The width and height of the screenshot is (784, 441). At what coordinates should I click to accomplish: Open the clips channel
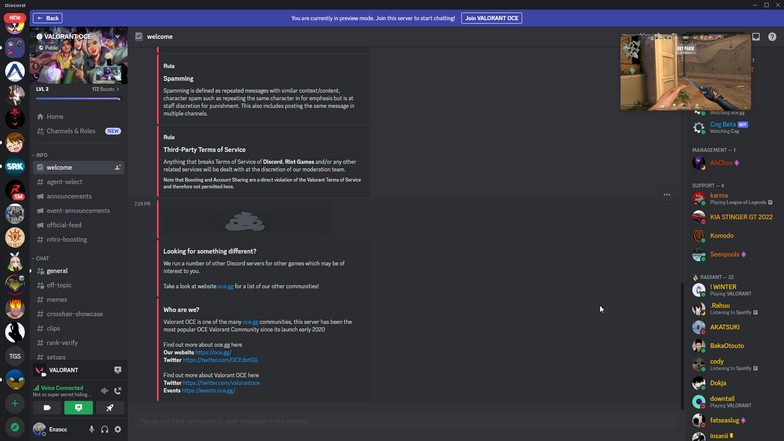coord(78,328)
